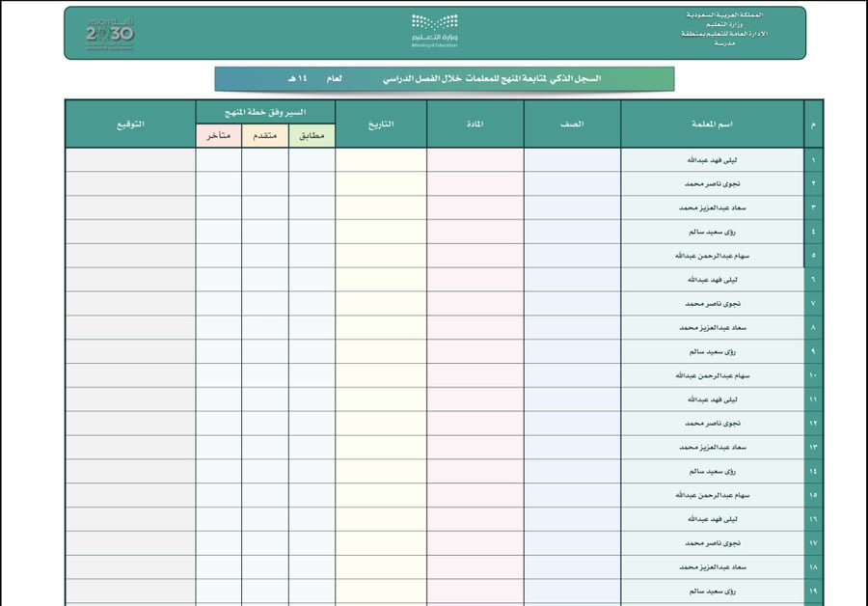Screen dimensions: 868x606
Task: Click the title السجل الذكي لمتابعة المنهج للمعلمات
Action: coord(533,79)
